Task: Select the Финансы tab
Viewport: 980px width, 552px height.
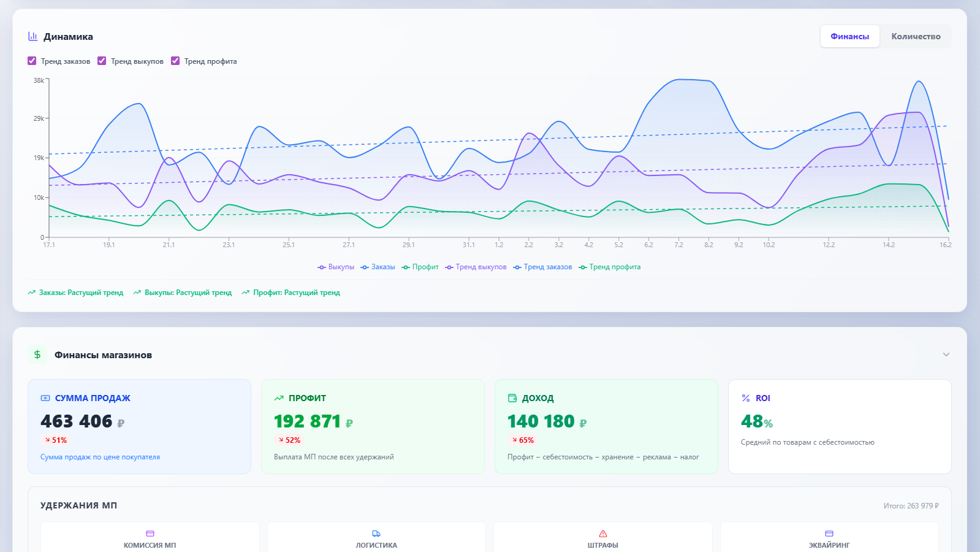Action: tap(849, 36)
